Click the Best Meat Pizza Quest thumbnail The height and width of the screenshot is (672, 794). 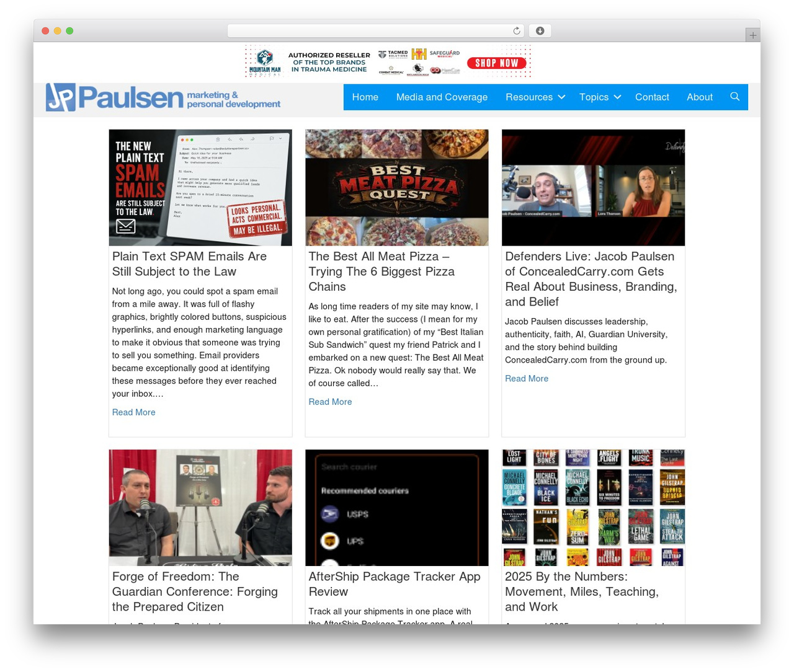click(x=397, y=188)
